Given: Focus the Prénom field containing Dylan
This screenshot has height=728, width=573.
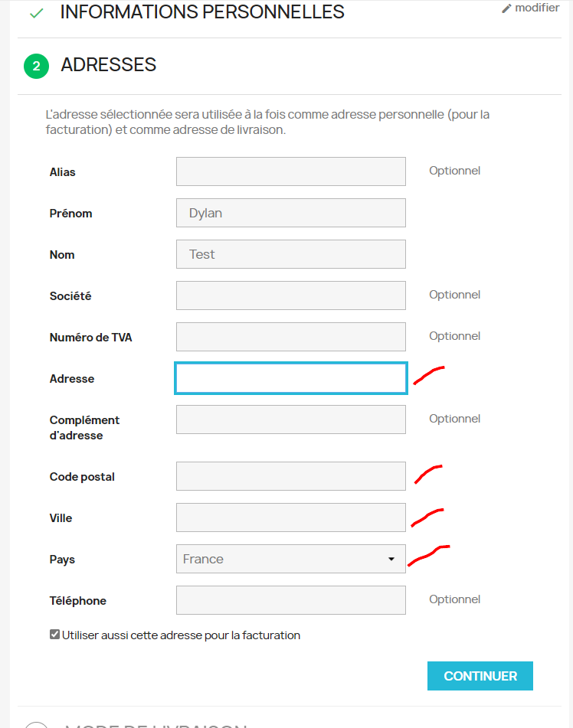Looking at the screenshot, I should [x=290, y=213].
